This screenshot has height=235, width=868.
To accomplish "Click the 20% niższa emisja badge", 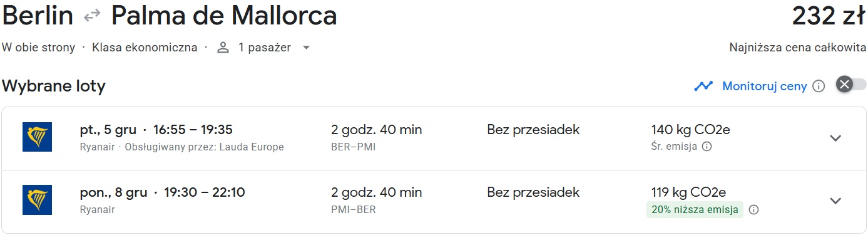I will pos(695,210).
